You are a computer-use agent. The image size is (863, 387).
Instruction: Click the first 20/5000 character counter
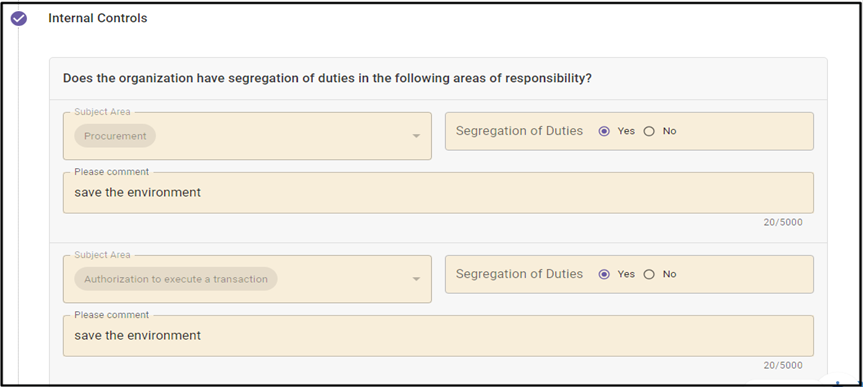783,222
